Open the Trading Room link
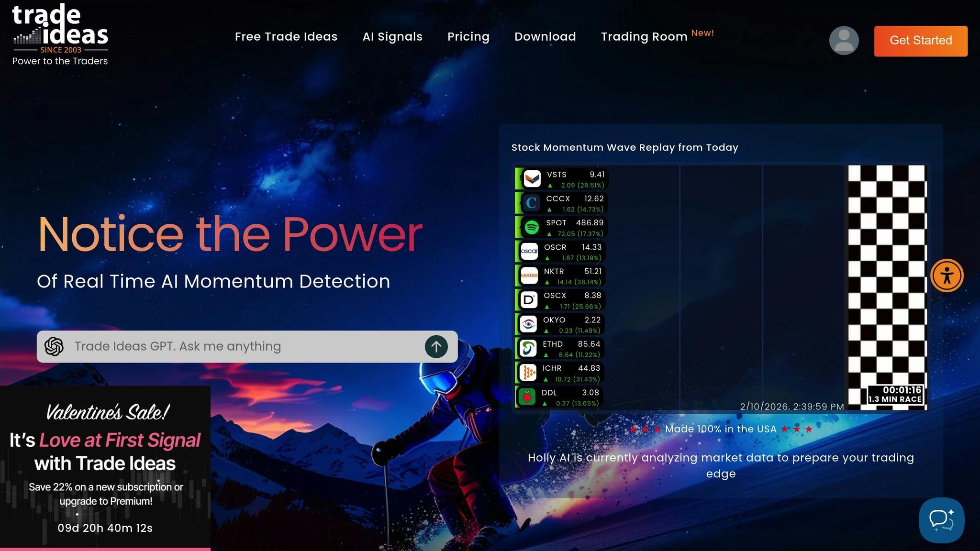 click(644, 37)
